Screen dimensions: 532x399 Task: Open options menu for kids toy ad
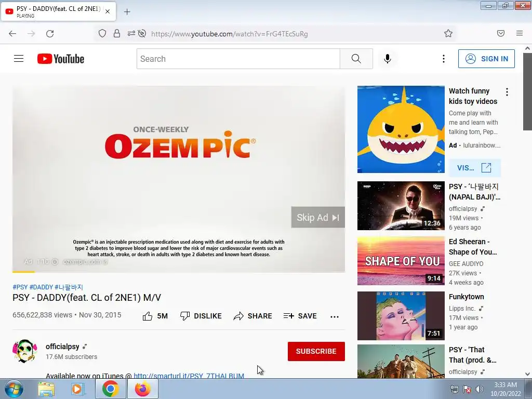click(x=507, y=92)
